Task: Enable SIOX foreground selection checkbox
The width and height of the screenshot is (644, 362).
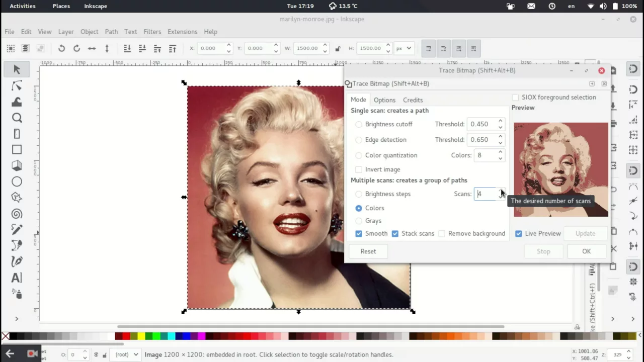Action: (515, 98)
